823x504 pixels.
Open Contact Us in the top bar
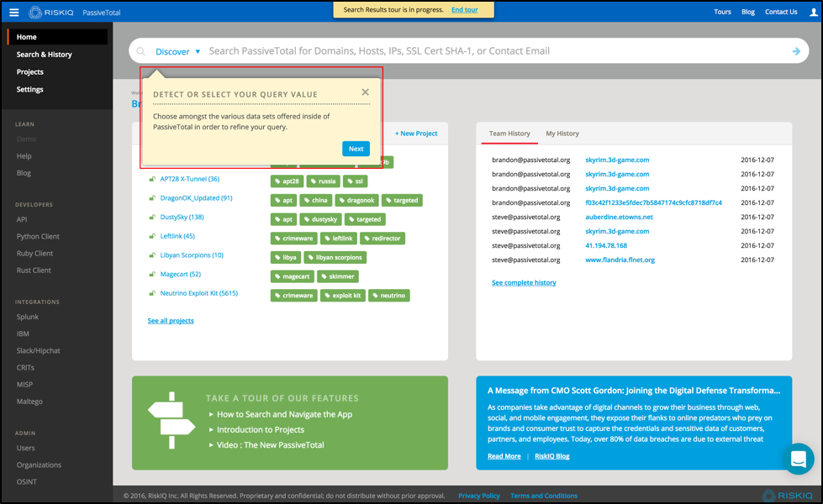(x=781, y=12)
